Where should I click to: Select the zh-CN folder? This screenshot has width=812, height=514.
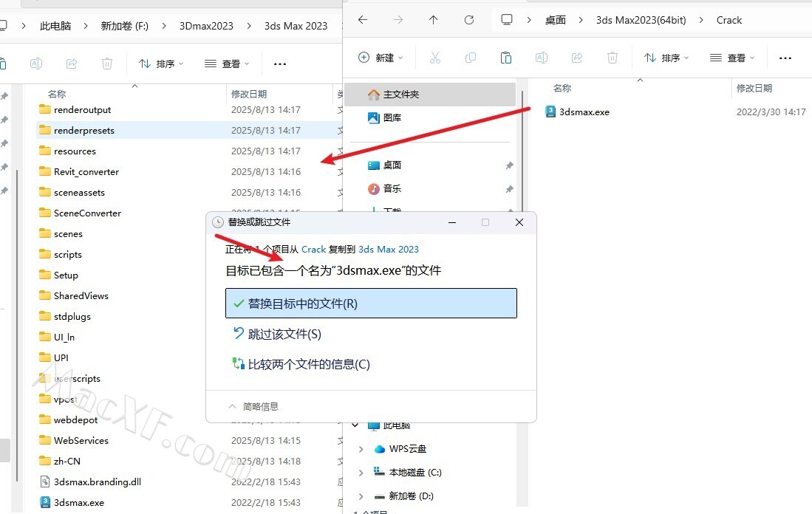[x=60, y=461]
